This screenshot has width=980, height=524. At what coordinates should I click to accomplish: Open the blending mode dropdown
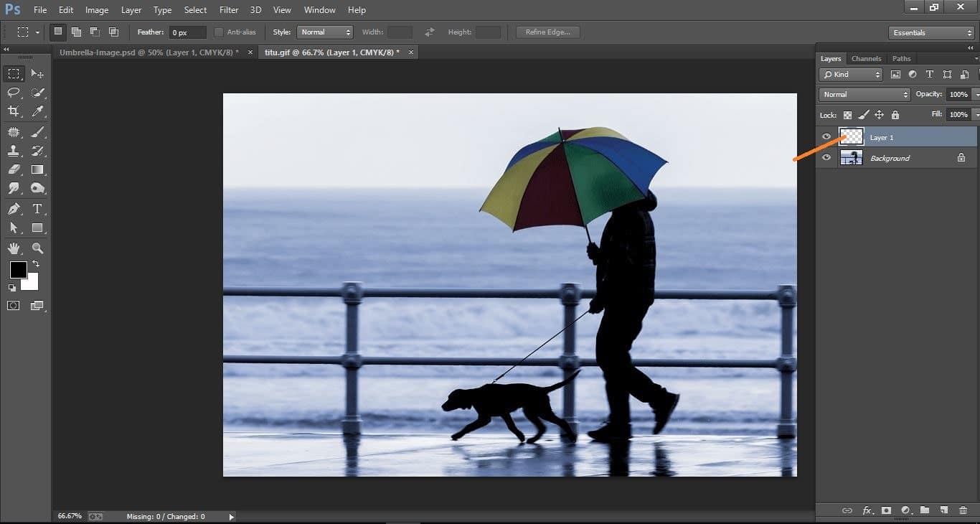[x=864, y=94]
